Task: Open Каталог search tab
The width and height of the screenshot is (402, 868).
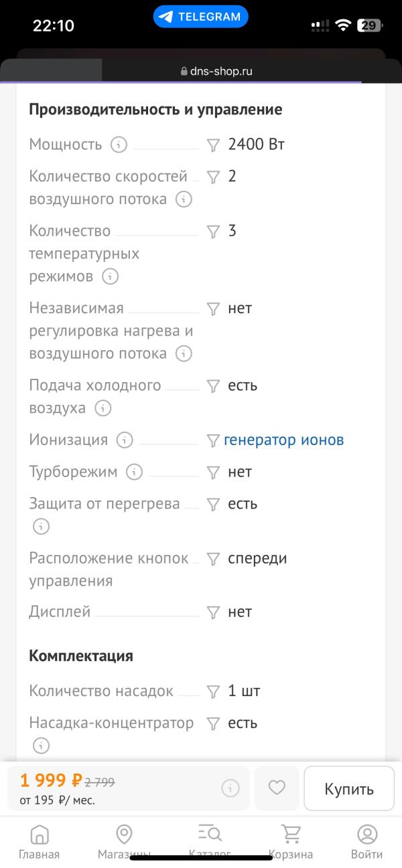Action: 210,841
